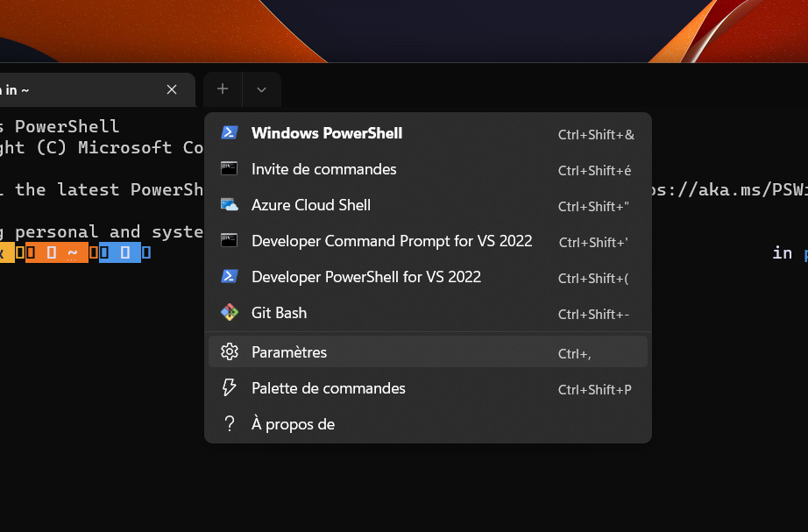Click the Windows PowerShell profile icon
Screen dimensions: 808x532
(x=230, y=133)
